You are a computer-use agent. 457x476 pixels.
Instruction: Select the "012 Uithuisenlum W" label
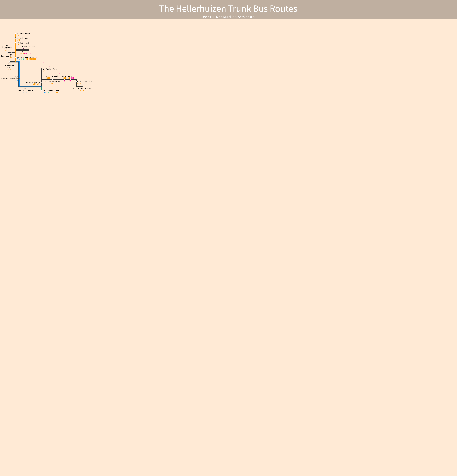click(85, 82)
